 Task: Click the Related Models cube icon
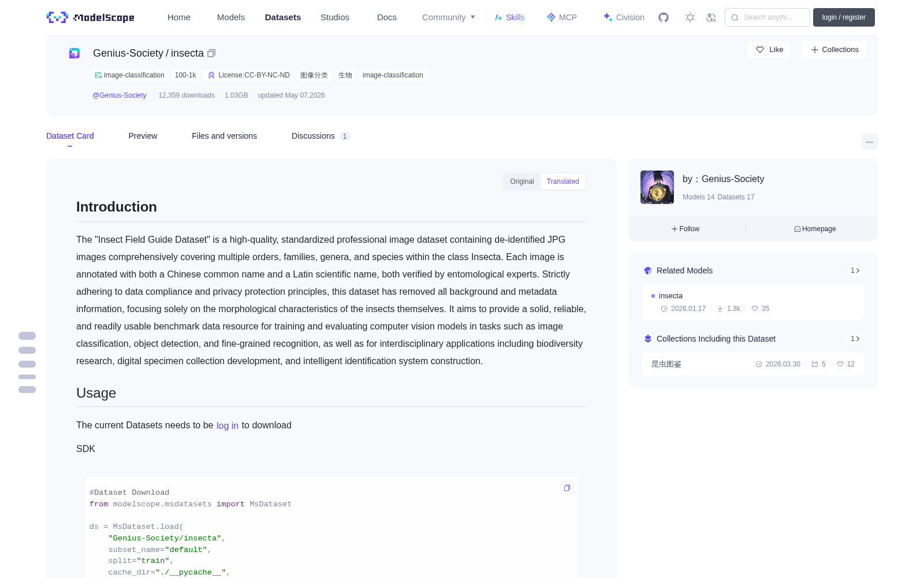(648, 271)
